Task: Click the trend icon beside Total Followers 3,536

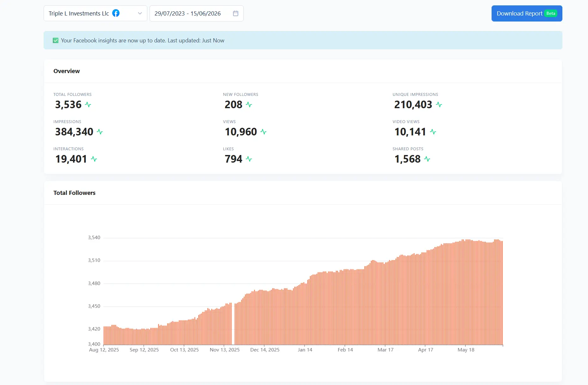Action: point(88,105)
